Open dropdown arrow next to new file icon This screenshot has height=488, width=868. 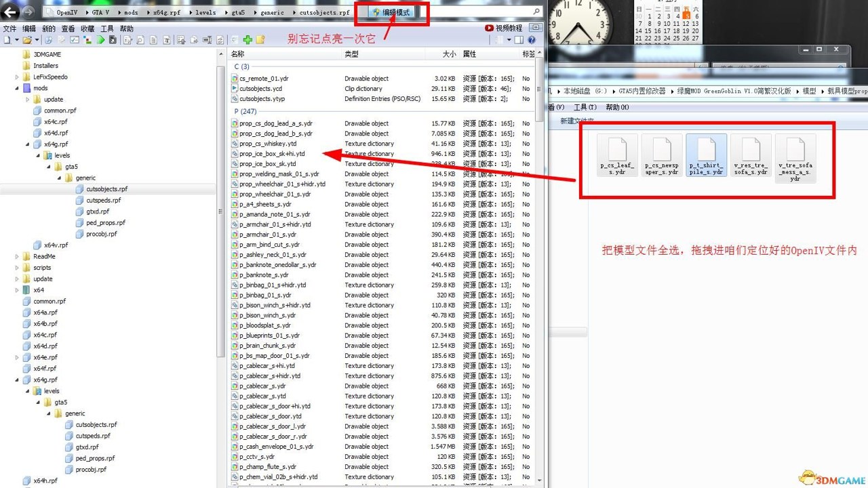[17, 40]
